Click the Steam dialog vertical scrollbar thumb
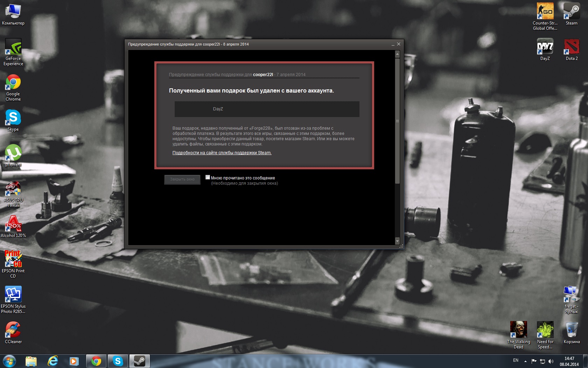The image size is (588, 368). pyautogui.click(x=397, y=121)
